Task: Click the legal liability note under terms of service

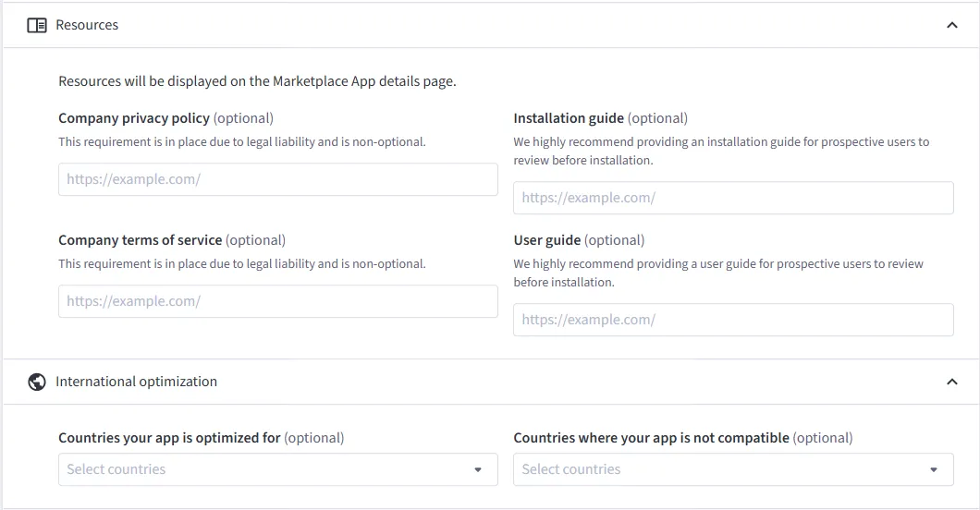Action: [242, 263]
